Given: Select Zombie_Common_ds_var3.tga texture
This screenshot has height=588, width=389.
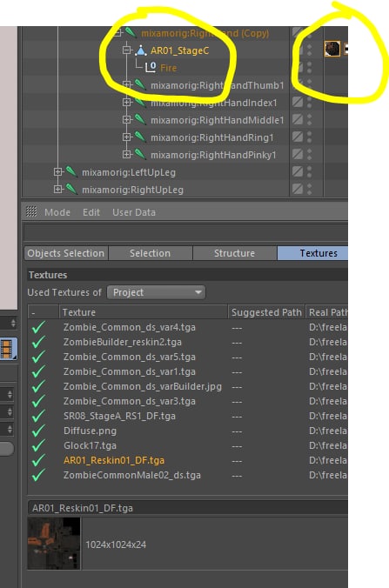Looking at the screenshot, I should click(130, 401).
